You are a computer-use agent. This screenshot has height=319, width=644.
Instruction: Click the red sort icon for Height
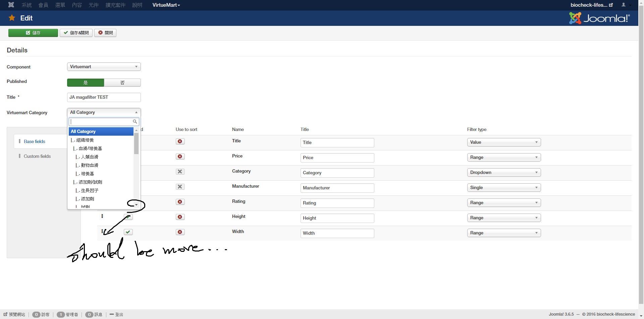tap(180, 217)
